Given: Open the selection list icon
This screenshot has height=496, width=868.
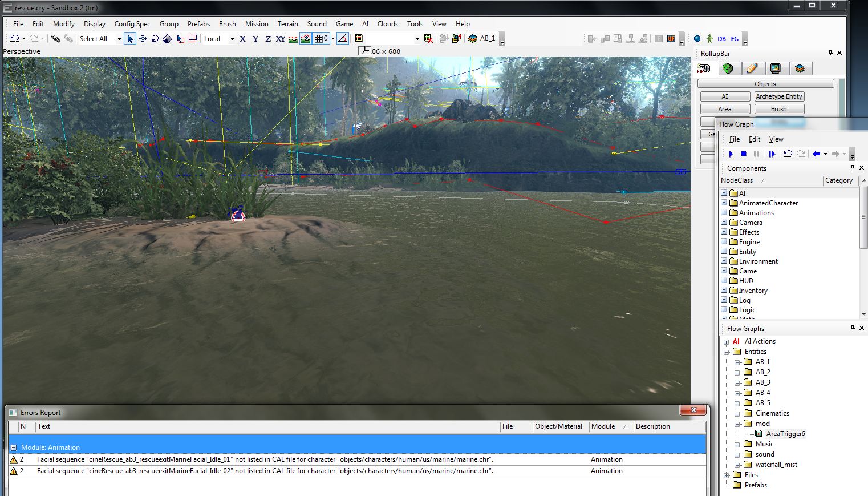Looking at the screenshot, I should (x=359, y=38).
